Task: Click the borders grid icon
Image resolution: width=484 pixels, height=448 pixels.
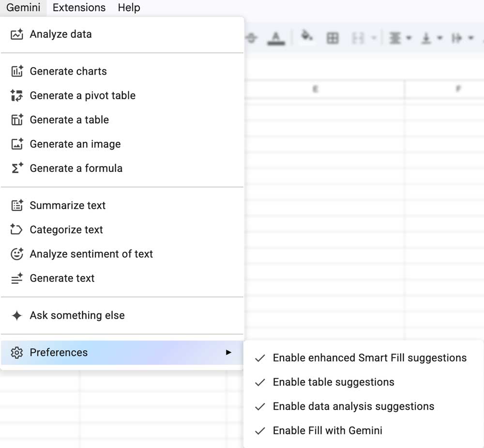Action: pyautogui.click(x=333, y=38)
